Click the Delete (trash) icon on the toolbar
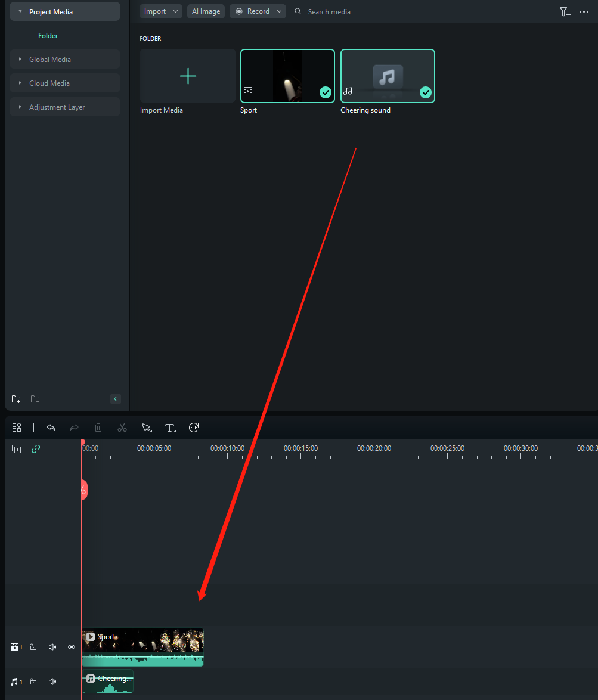This screenshot has width=598, height=700. pos(98,428)
